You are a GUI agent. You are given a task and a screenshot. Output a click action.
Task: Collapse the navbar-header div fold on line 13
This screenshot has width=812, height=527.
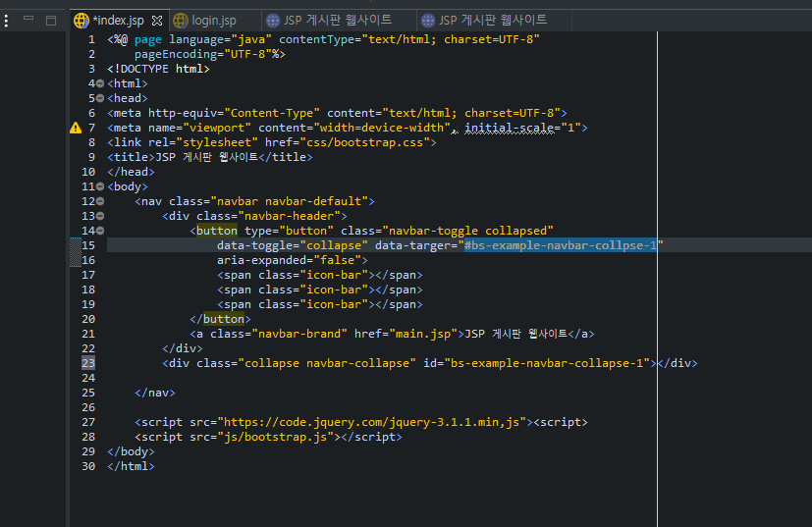100,216
